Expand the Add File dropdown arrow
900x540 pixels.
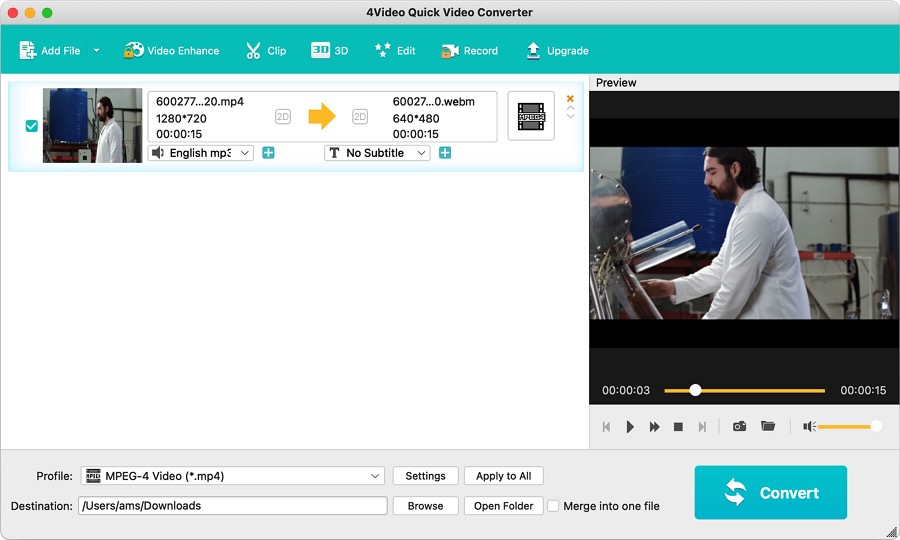97,50
